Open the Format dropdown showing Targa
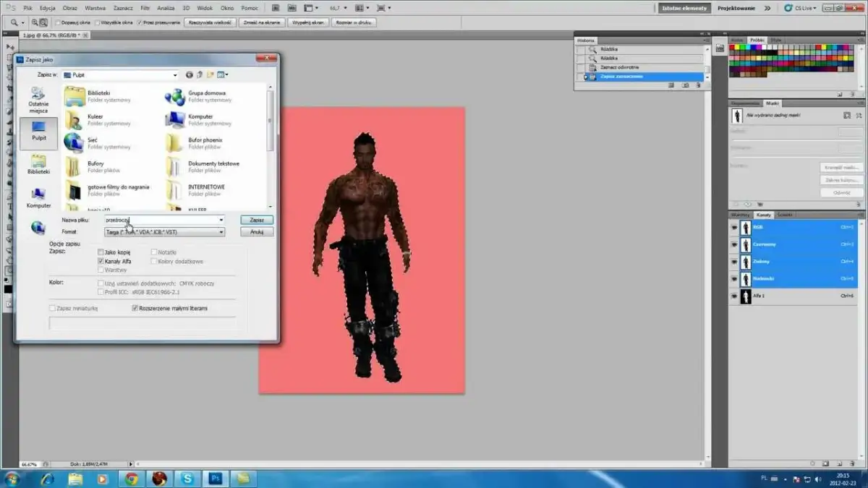 click(x=221, y=232)
